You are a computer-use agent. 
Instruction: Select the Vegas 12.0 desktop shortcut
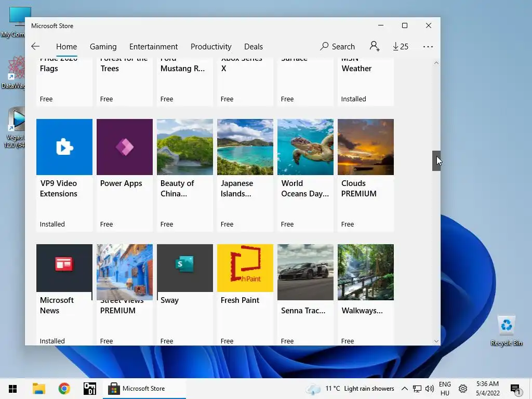(14, 127)
